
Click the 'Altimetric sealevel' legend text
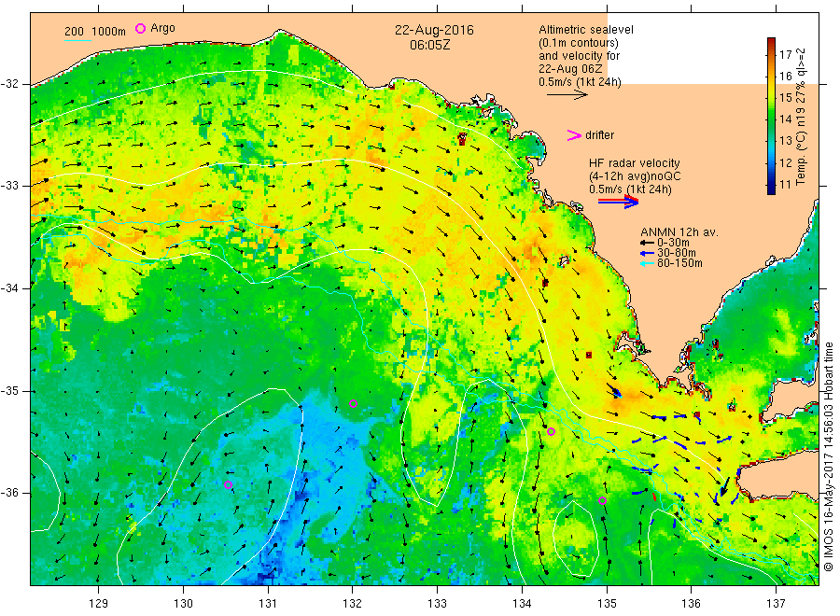(x=586, y=30)
